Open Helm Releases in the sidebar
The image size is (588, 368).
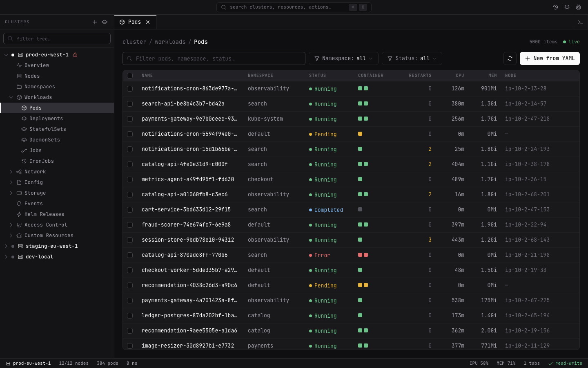click(57, 214)
